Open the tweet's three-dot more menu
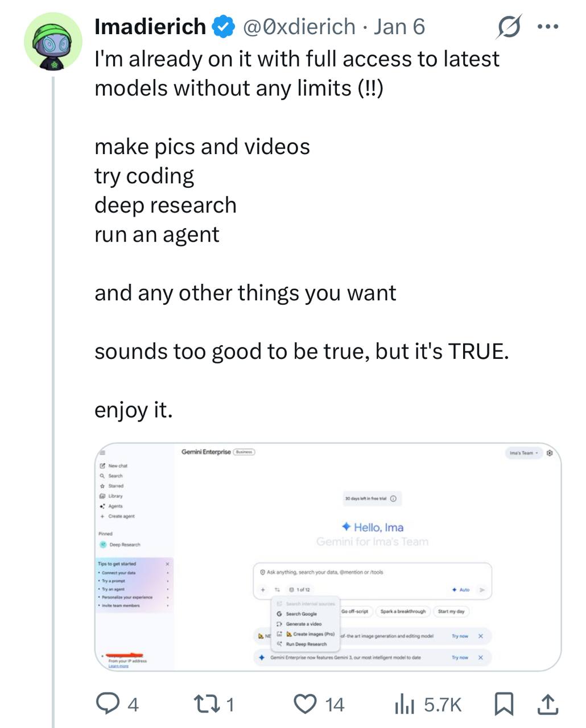Screen dimensions: 586x728 (x=548, y=27)
